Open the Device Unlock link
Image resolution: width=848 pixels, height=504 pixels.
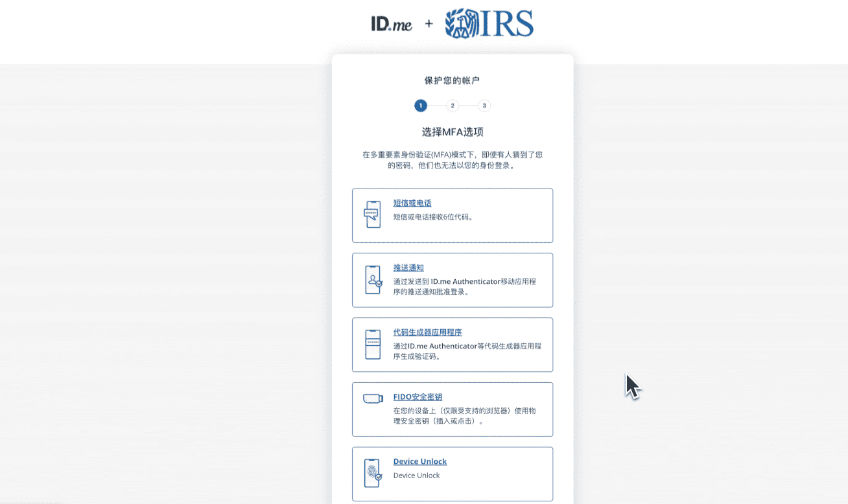[420, 461]
